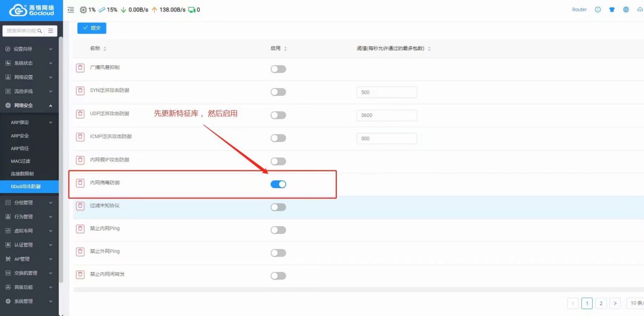This screenshot has width=644, height=316.
Task: Expand the 系统状态 sidebar menu
Action: pyautogui.click(x=29, y=63)
